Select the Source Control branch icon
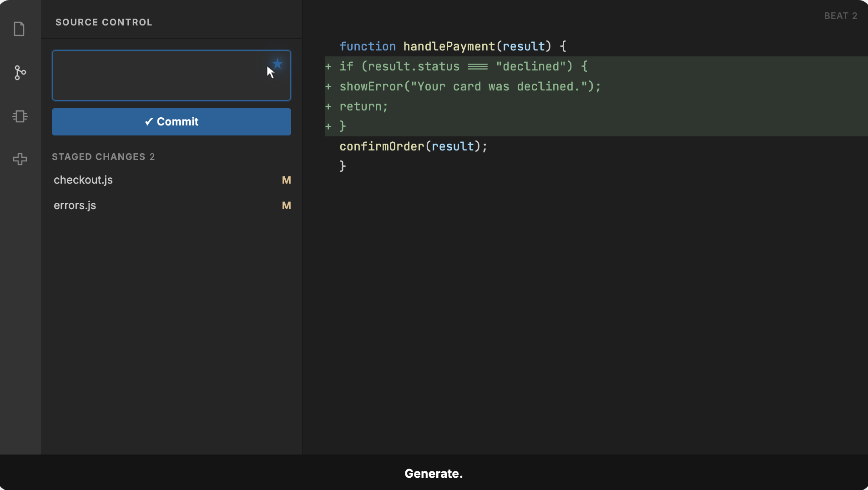 [20, 73]
